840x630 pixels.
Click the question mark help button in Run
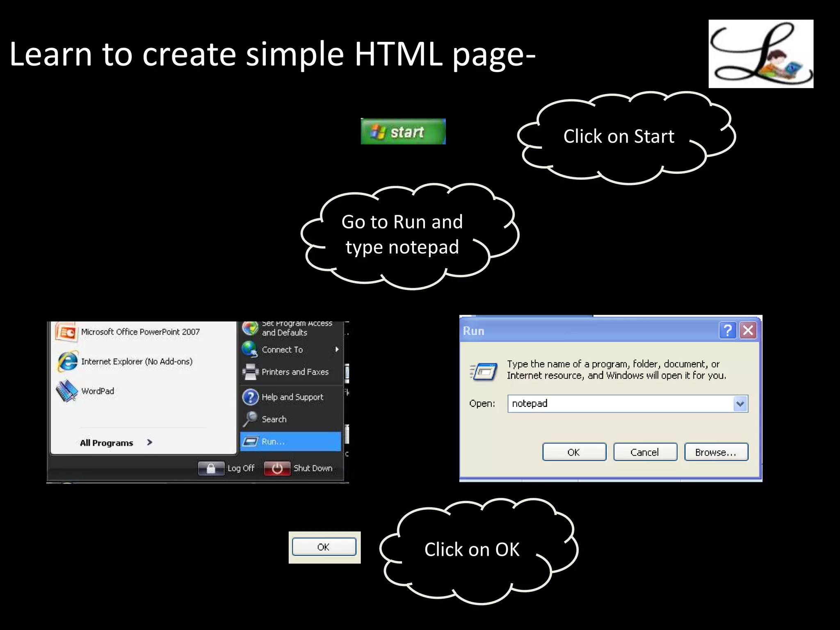728,330
